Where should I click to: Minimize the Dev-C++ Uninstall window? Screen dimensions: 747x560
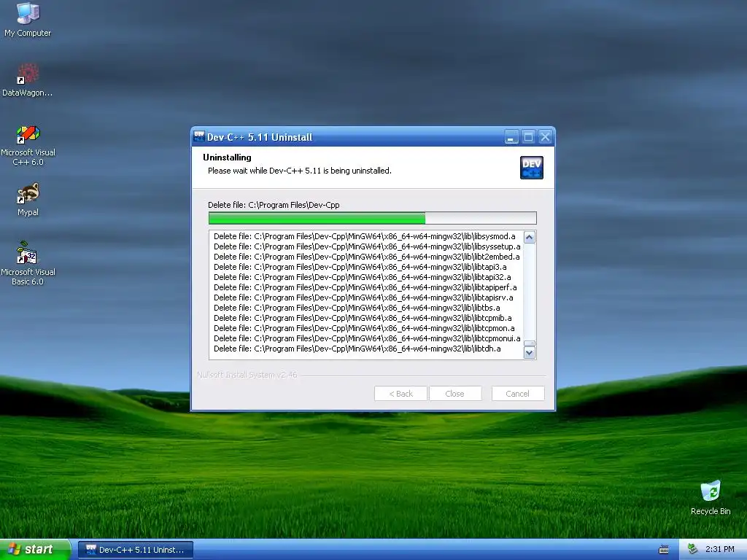pos(511,137)
